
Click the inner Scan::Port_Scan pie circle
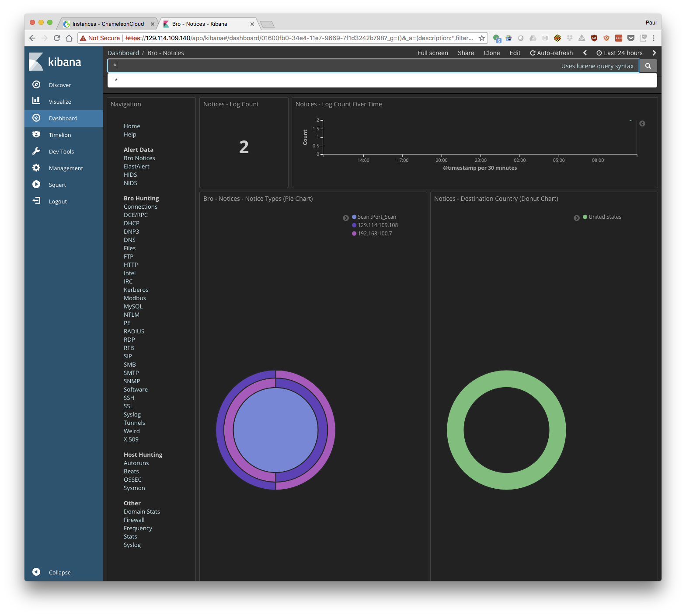(x=275, y=430)
